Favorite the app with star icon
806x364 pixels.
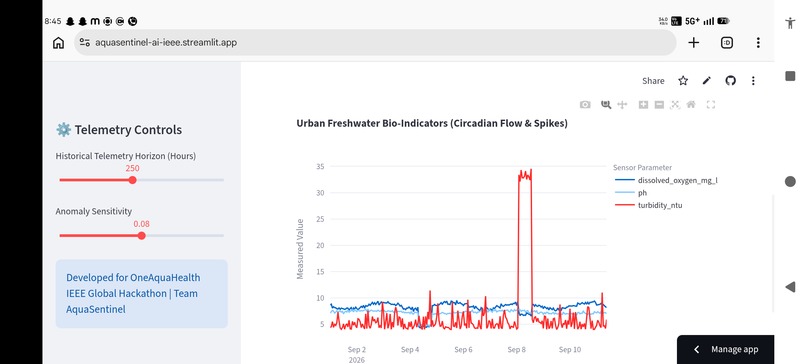click(683, 81)
